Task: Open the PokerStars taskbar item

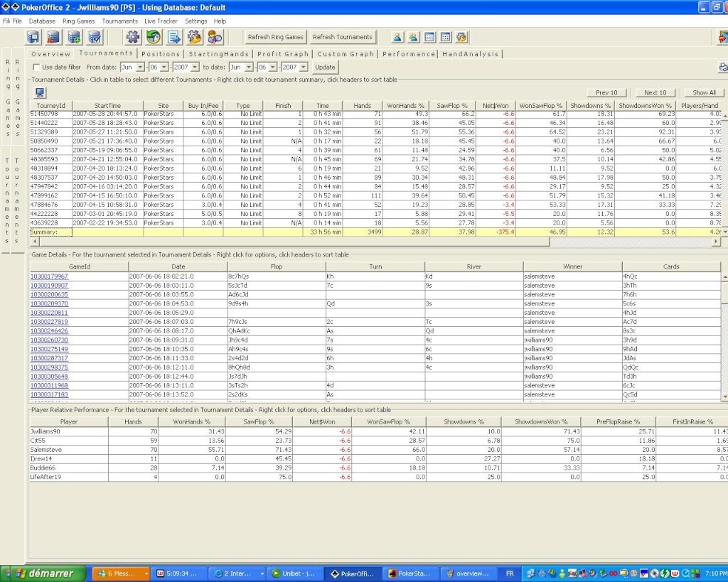Action: click(410, 573)
